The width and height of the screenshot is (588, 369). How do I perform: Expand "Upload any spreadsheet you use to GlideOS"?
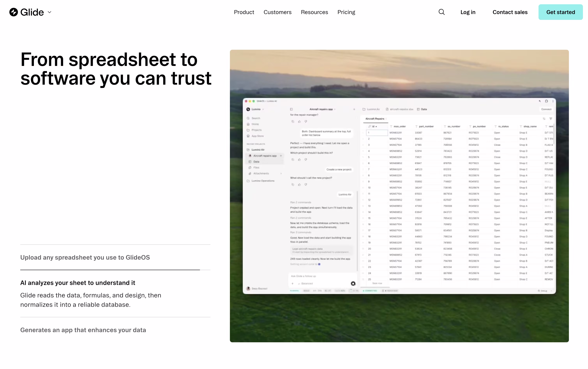tap(85, 257)
